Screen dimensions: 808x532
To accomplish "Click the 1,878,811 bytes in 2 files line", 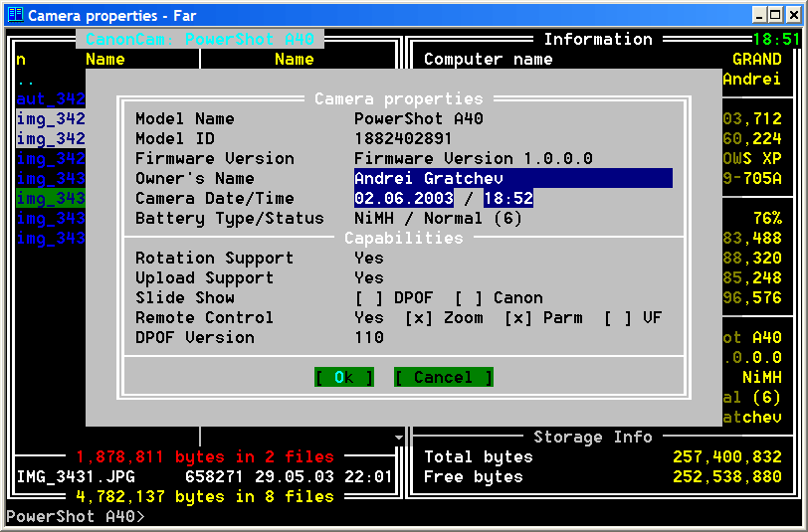I will [205, 456].
